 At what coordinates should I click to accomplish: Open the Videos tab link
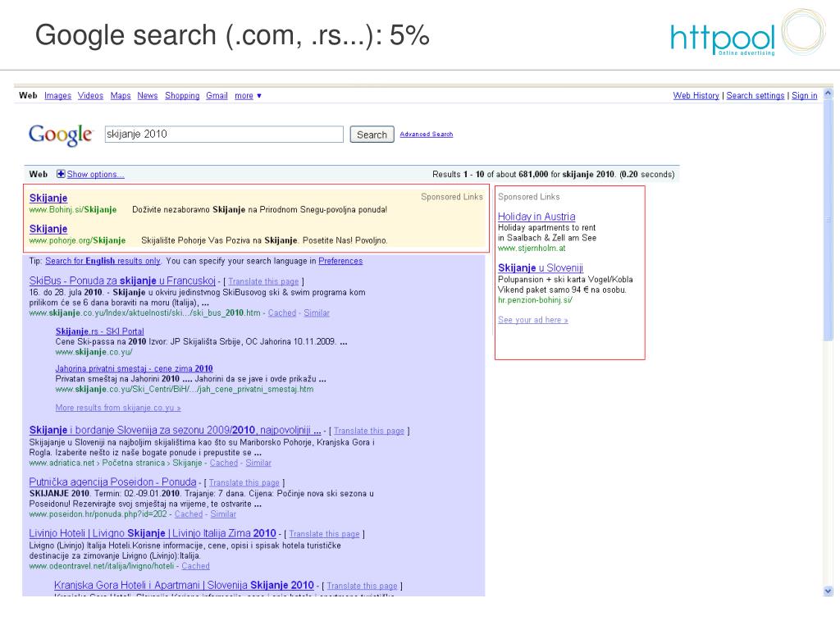[90, 95]
